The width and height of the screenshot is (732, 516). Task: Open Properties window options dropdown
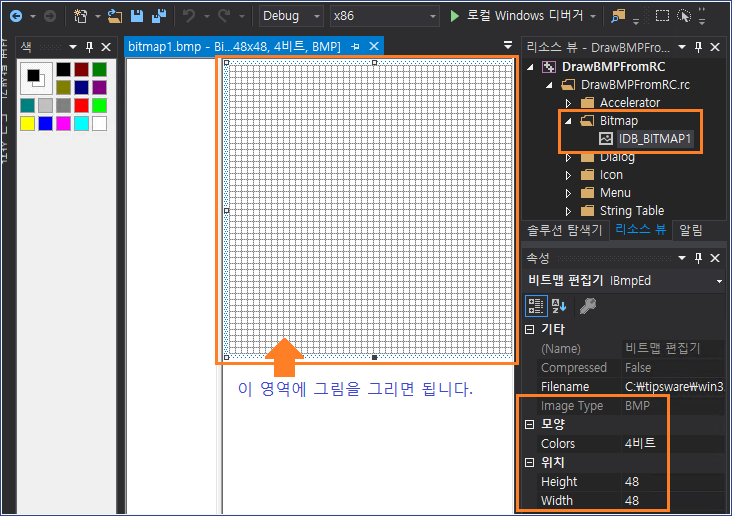(x=682, y=258)
